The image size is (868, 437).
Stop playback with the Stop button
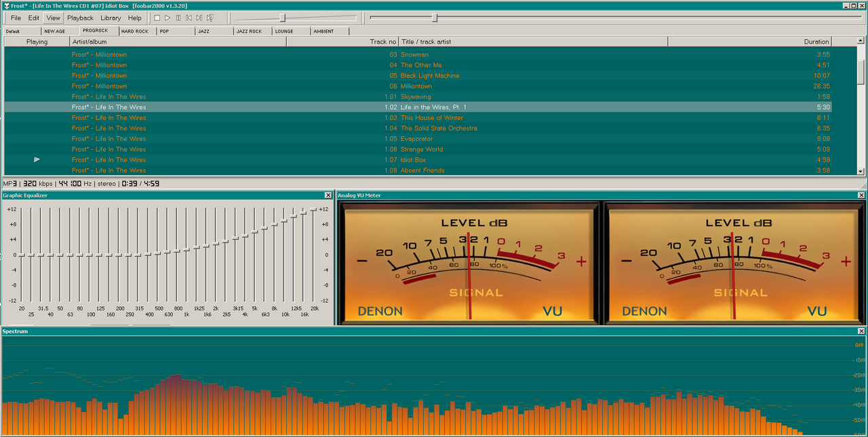157,18
